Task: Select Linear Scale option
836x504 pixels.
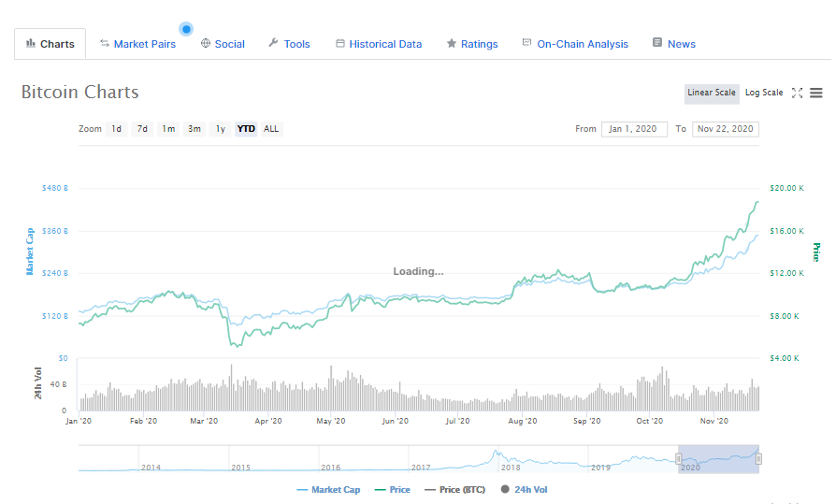Action: pos(712,93)
